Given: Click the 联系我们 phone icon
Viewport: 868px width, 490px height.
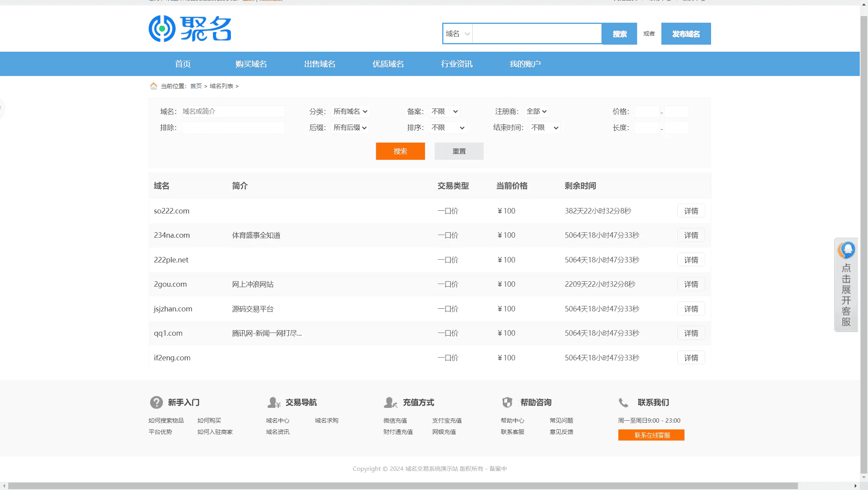Looking at the screenshot, I should [623, 402].
